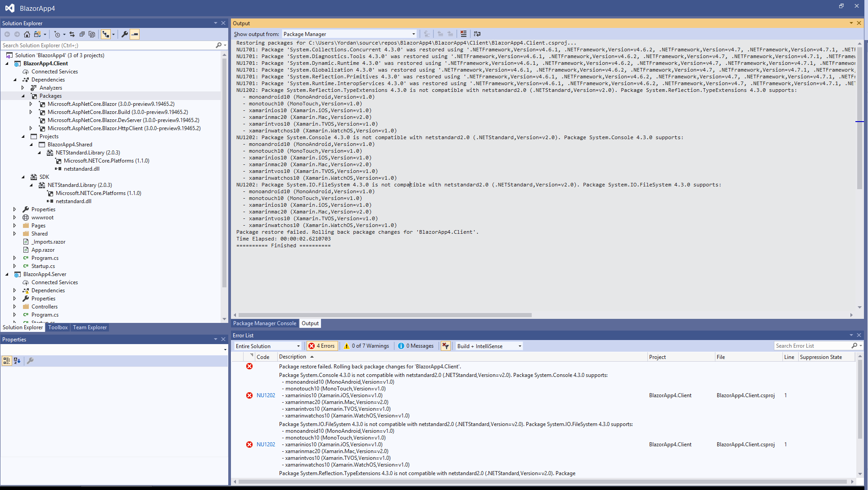
Task: Open the first NU1202 error code link
Action: tap(266, 395)
